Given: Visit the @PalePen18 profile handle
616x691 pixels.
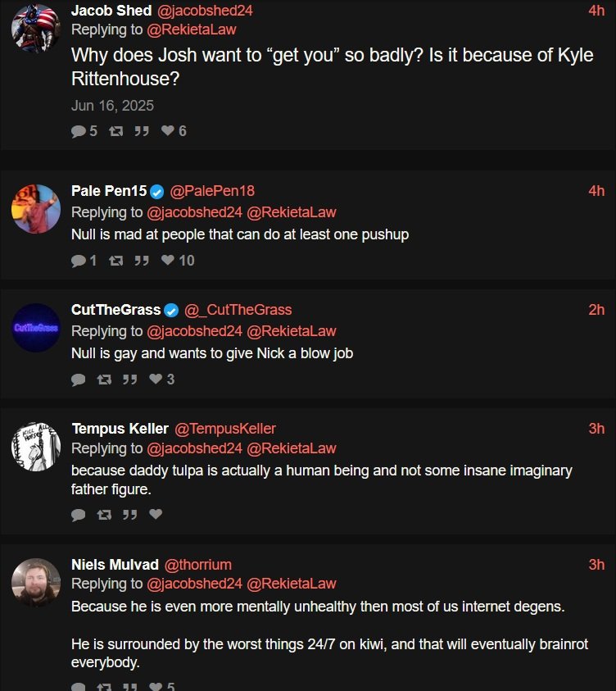Looking at the screenshot, I should pyautogui.click(x=212, y=191).
